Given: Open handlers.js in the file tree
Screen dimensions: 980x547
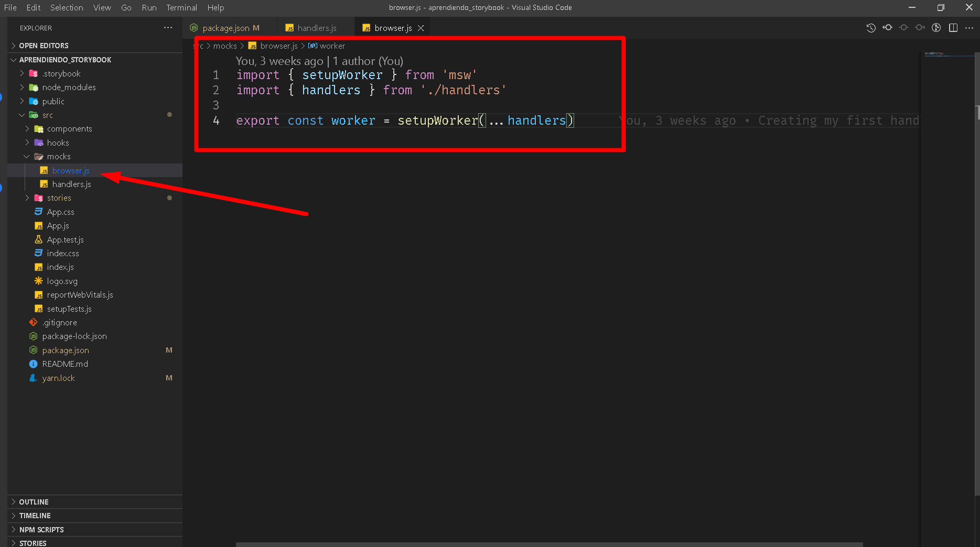Looking at the screenshot, I should [x=71, y=184].
